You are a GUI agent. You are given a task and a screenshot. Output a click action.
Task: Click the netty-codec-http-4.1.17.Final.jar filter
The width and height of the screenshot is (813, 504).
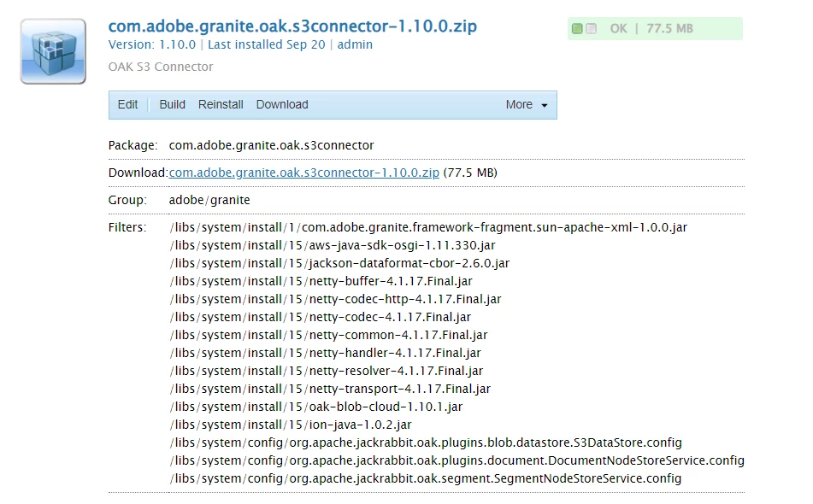click(x=335, y=299)
